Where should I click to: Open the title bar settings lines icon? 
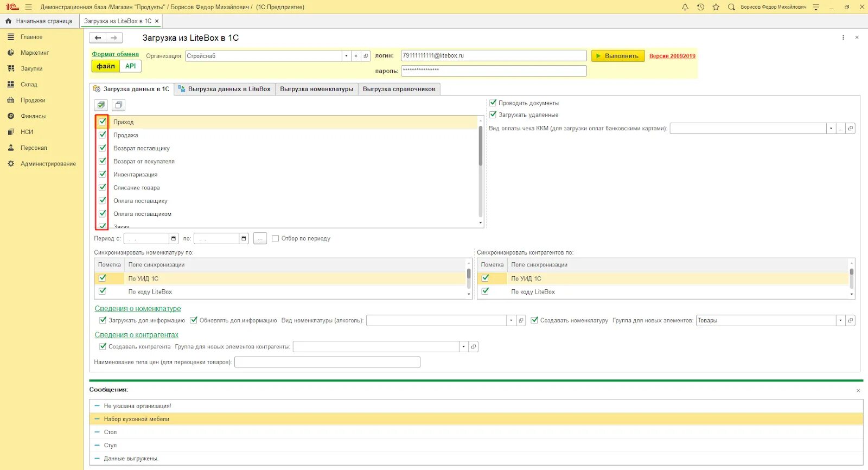[x=816, y=7]
